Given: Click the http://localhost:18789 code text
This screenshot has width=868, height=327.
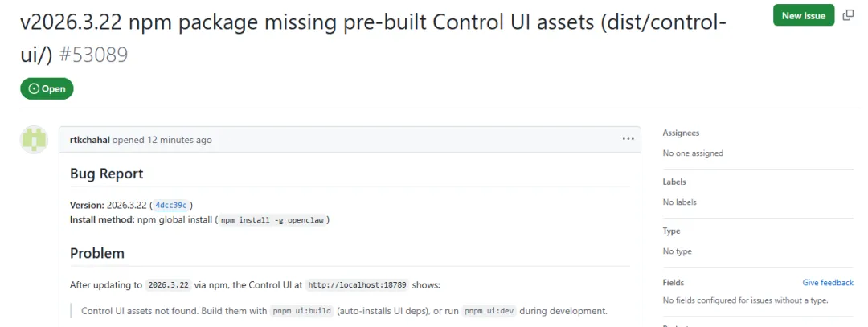Looking at the screenshot, I should (358, 285).
